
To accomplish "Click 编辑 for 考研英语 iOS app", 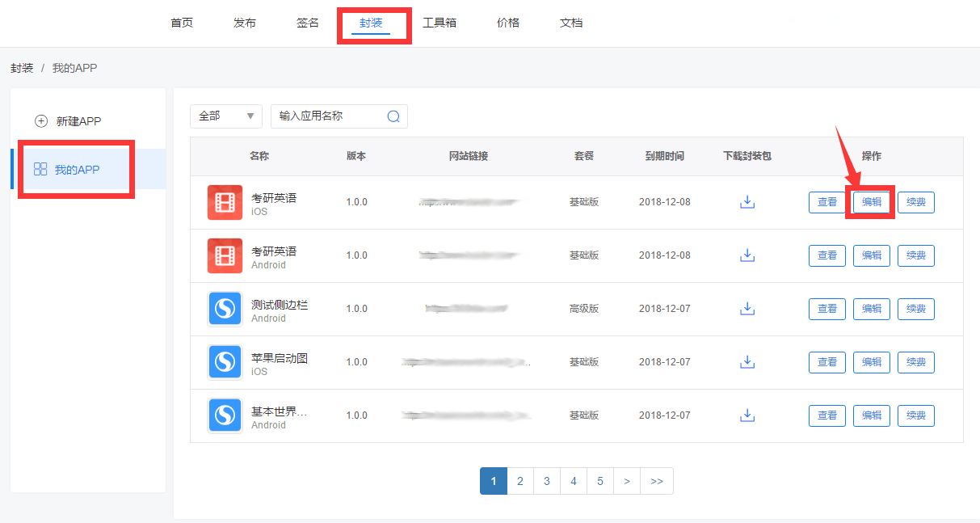I will coord(871,202).
